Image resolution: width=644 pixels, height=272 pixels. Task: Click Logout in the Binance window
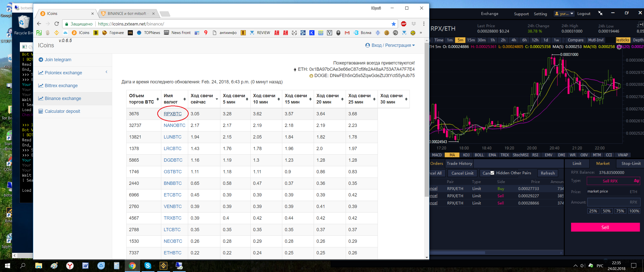584,14
